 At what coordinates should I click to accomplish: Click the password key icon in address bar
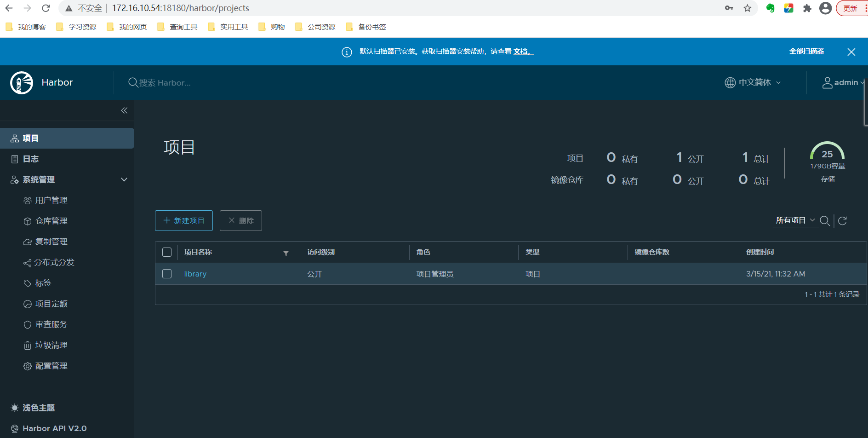point(729,8)
